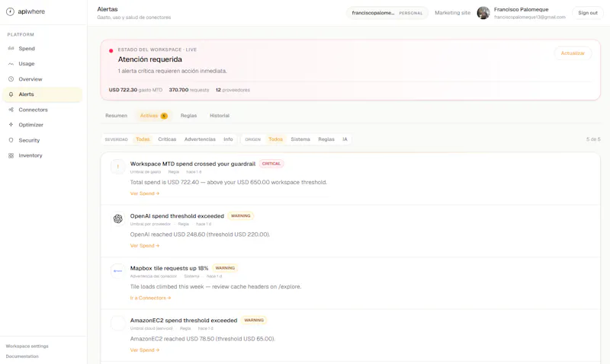This screenshot has width=610, height=364.
Task: Click the Mapbox logo icon
Action: tap(118, 271)
